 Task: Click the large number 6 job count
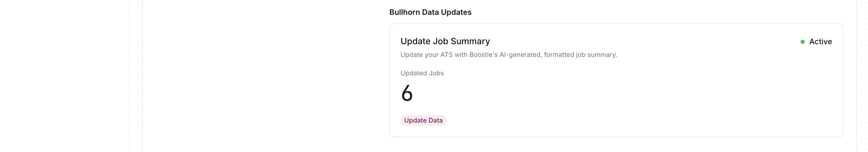coord(407,93)
